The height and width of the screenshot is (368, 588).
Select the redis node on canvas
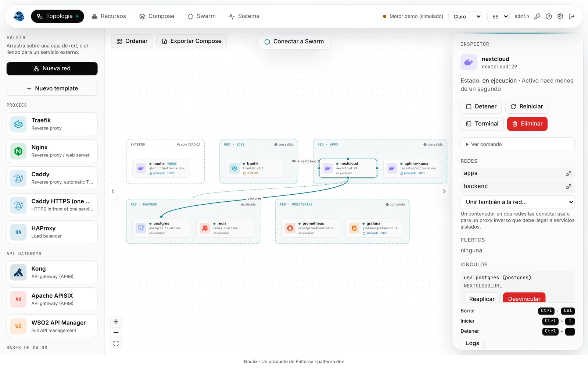(225, 228)
